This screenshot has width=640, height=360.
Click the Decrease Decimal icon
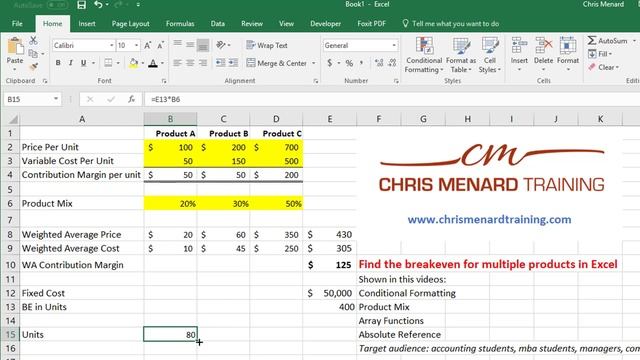tap(392, 63)
